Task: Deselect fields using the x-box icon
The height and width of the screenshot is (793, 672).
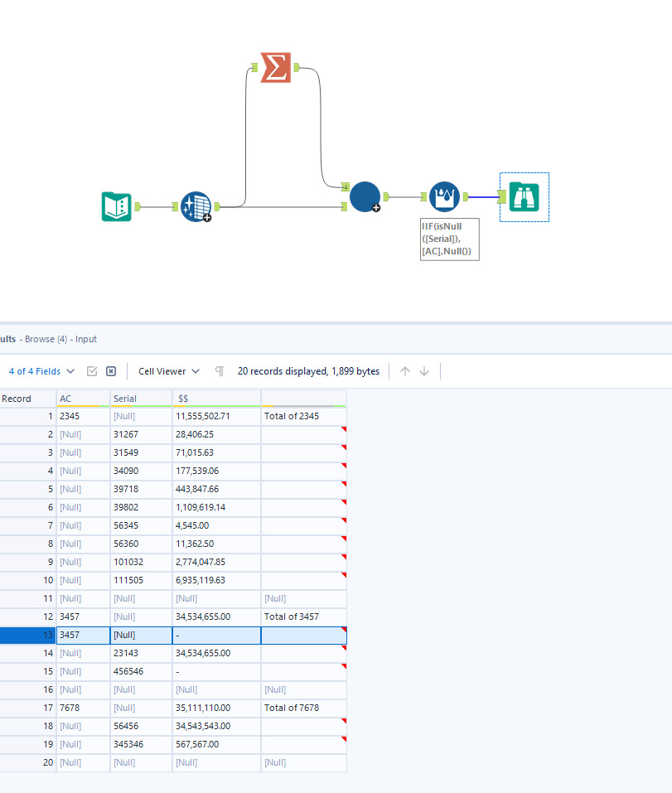Action: tap(110, 370)
